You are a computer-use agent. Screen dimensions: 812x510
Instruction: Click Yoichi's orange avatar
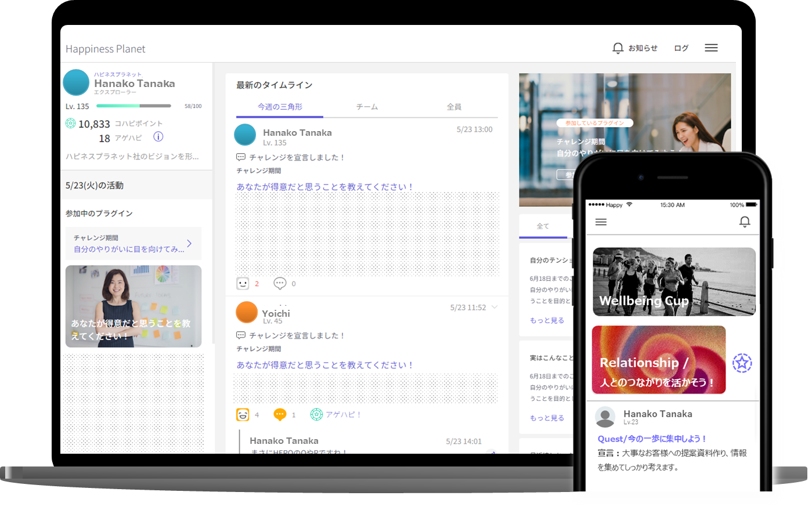pos(247,312)
